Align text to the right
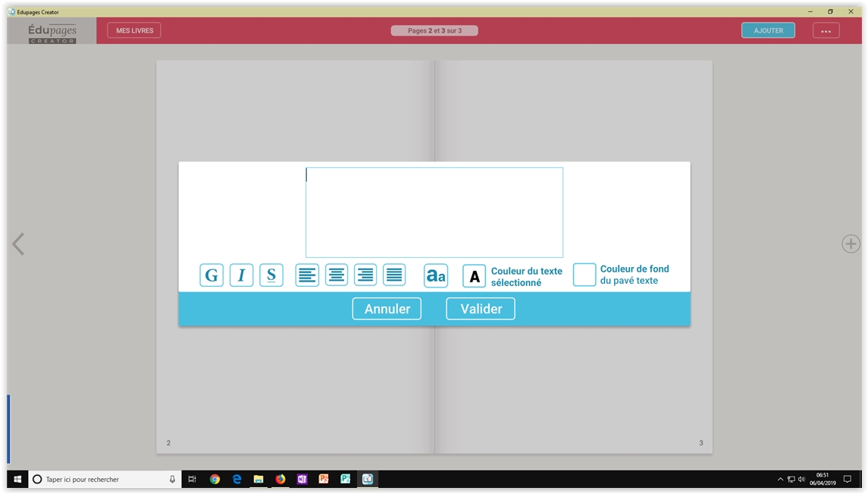The width and height of the screenshot is (868, 494). tap(365, 275)
